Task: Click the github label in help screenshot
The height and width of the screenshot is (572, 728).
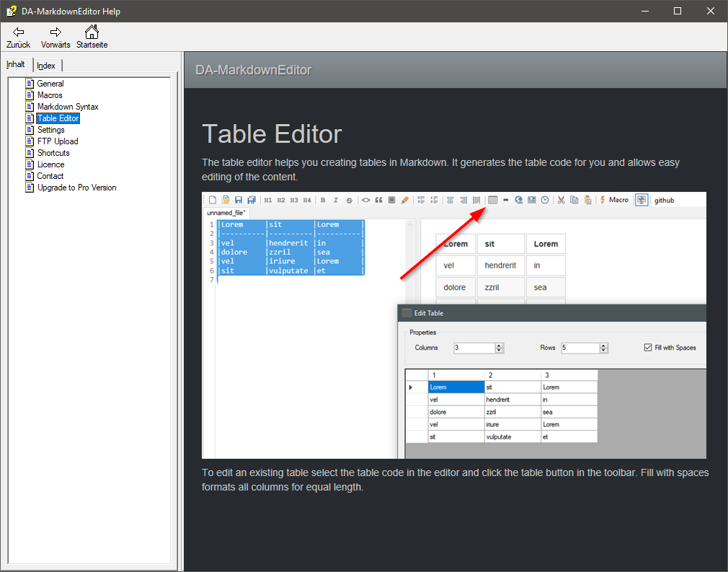Action: point(665,201)
